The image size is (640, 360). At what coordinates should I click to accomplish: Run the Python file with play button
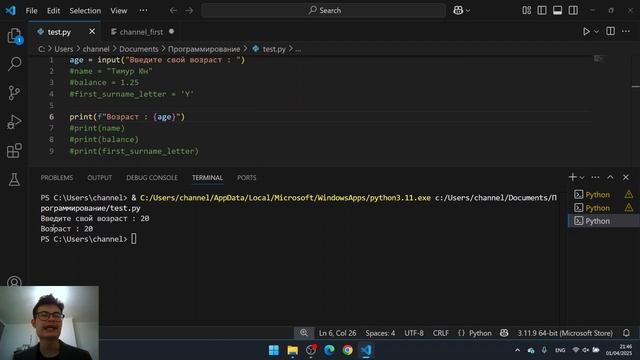pyautogui.click(x=586, y=31)
